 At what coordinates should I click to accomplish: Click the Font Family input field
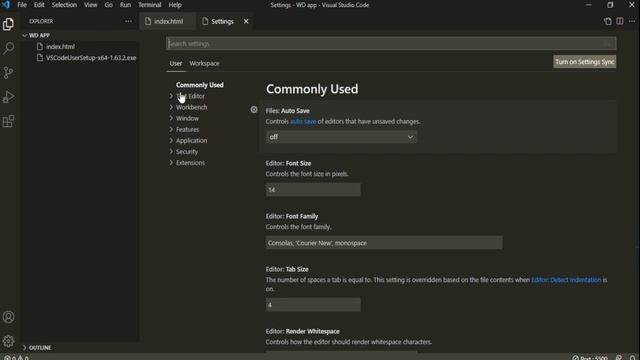click(384, 243)
